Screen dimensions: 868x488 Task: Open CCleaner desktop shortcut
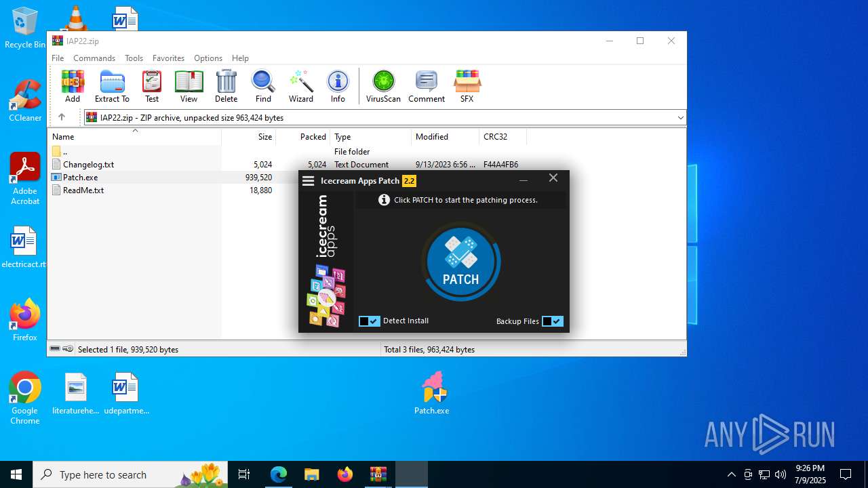click(x=25, y=100)
